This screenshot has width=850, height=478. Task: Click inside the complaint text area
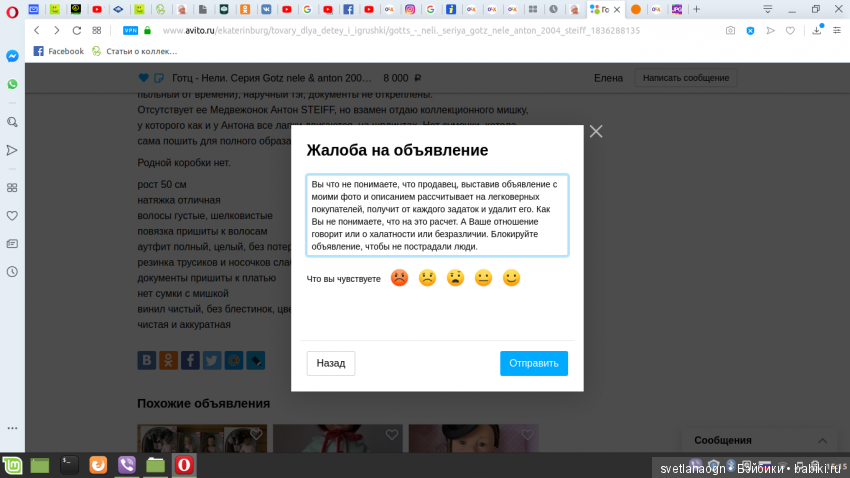click(x=437, y=215)
